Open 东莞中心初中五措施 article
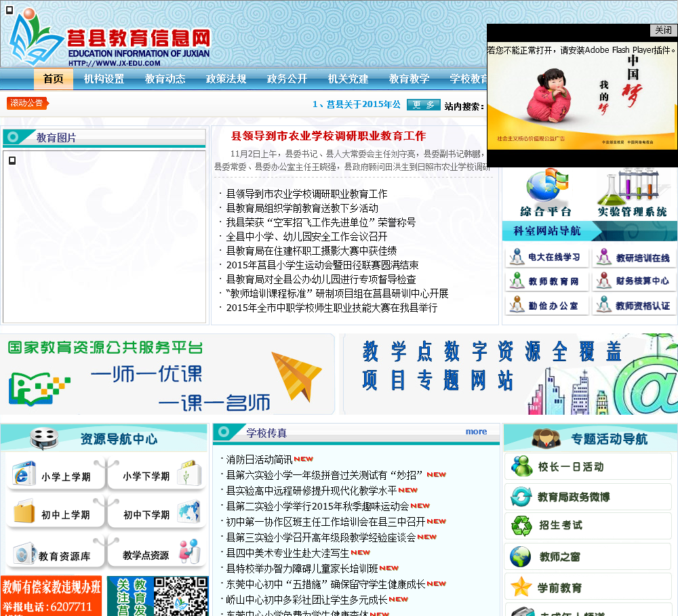 [x=325, y=584]
